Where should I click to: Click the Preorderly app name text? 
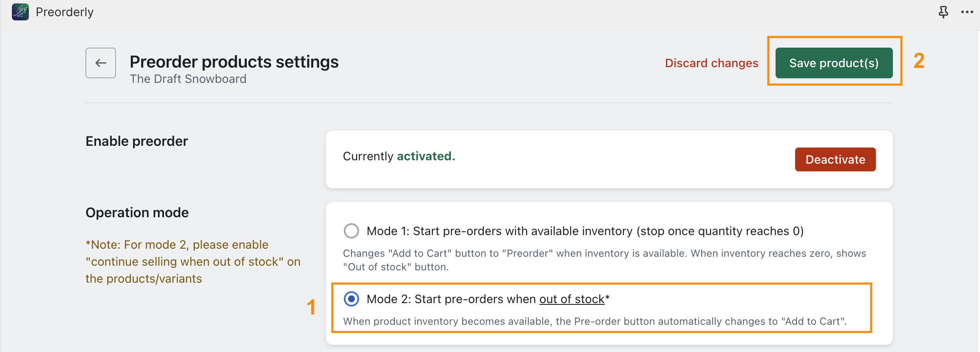tap(65, 12)
